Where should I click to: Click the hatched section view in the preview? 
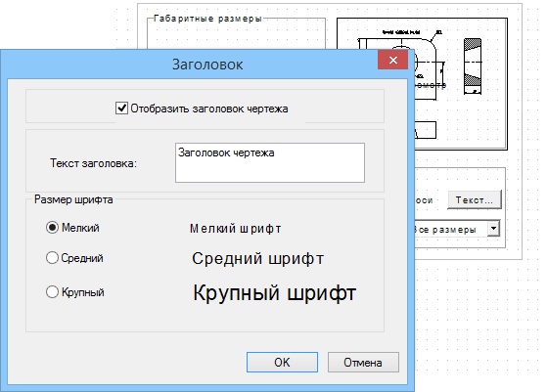(x=473, y=66)
